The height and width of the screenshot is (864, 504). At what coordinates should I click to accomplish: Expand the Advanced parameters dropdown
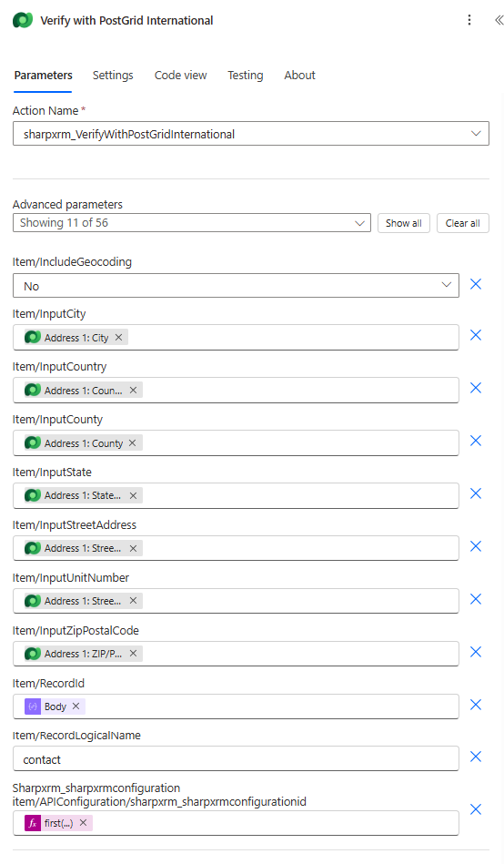pyautogui.click(x=192, y=223)
